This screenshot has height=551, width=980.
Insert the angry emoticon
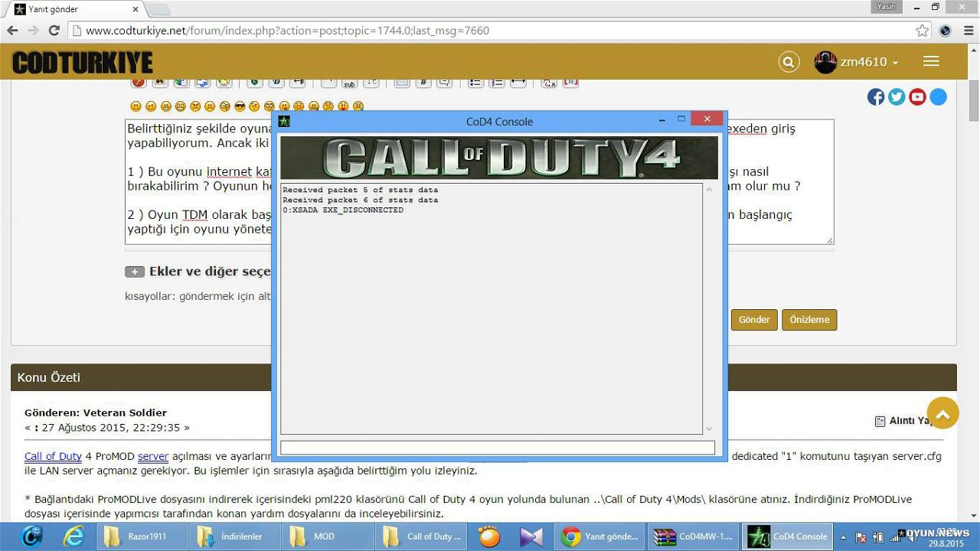195,106
